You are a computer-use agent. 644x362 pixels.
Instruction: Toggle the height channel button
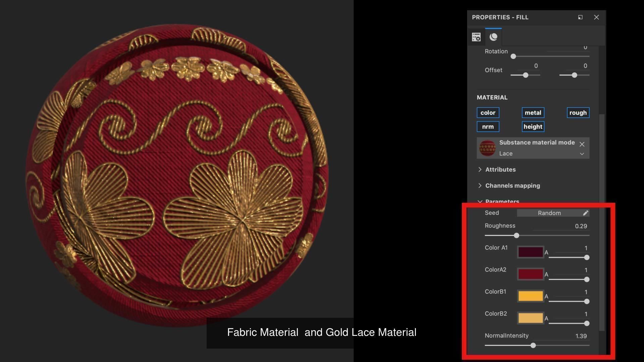(533, 127)
